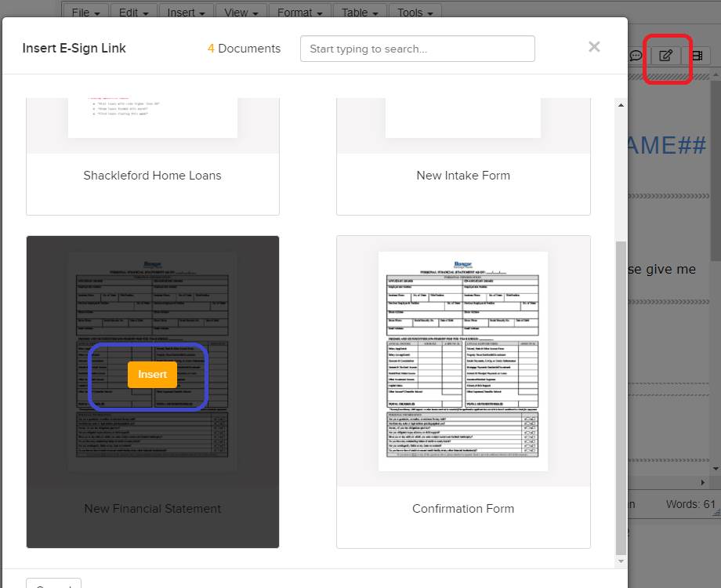The width and height of the screenshot is (721, 588).
Task: Click the editor horizontal scroll right arrow
Action: pyautogui.click(x=703, y=482)
